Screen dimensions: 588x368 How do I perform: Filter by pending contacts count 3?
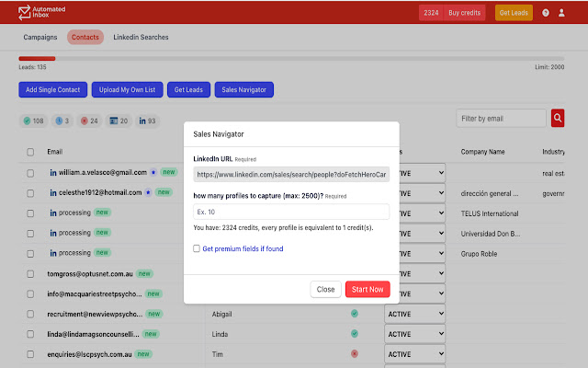tap(62, 121)
